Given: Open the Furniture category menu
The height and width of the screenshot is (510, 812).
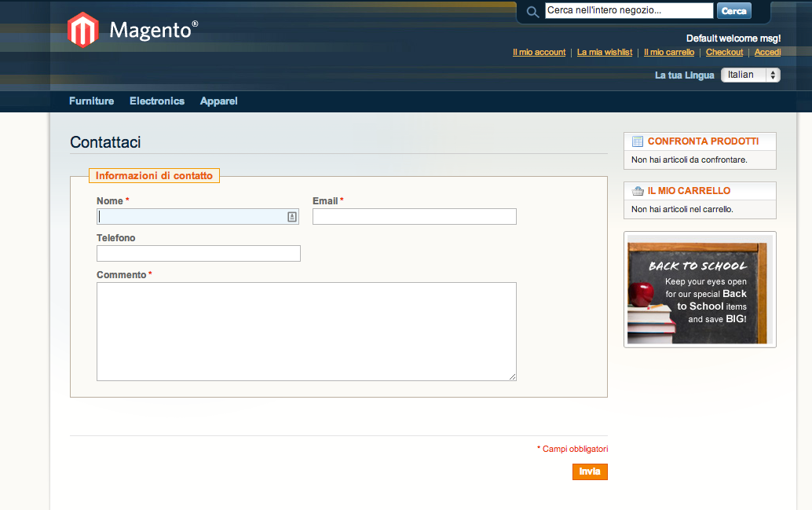Looking at the screenshot, I should point(92,101).
